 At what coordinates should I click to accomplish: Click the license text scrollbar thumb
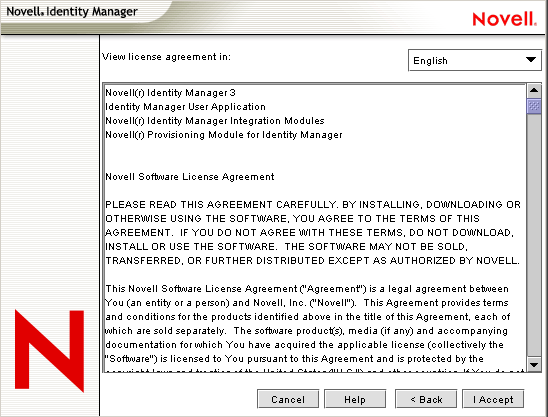(x=534, y=106)
